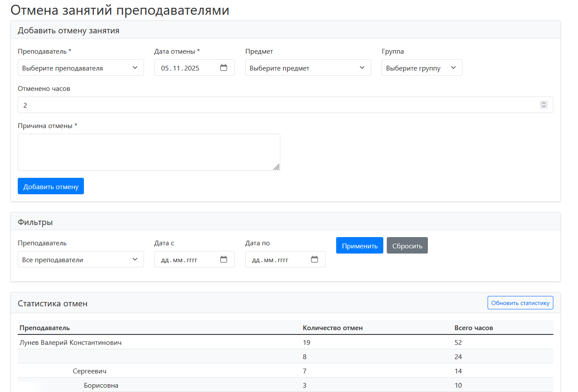Screen dimensions: 578x392
Task: Click the "Добавить отмену" button
Action: point(51,186)
